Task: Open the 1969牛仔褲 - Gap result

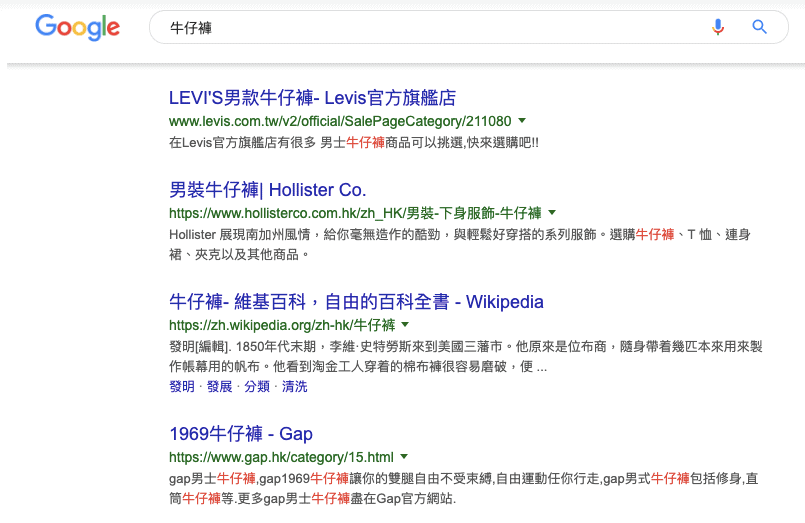Action: click(241, 434)
